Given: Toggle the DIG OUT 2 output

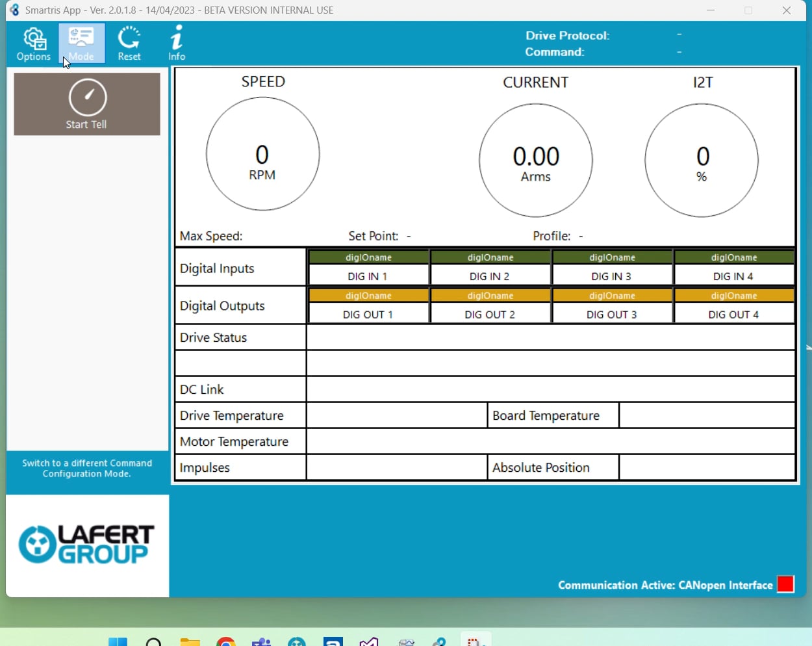Looking at the screenshot, I should coord(490,314).
